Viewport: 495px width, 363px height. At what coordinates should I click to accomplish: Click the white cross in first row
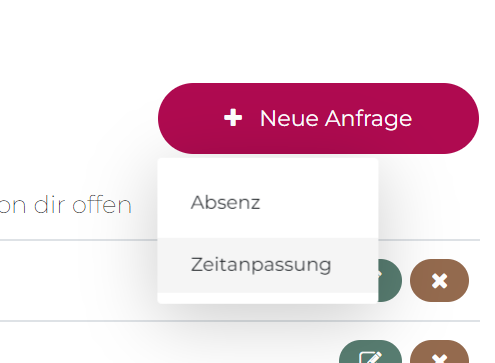point(439,281)
